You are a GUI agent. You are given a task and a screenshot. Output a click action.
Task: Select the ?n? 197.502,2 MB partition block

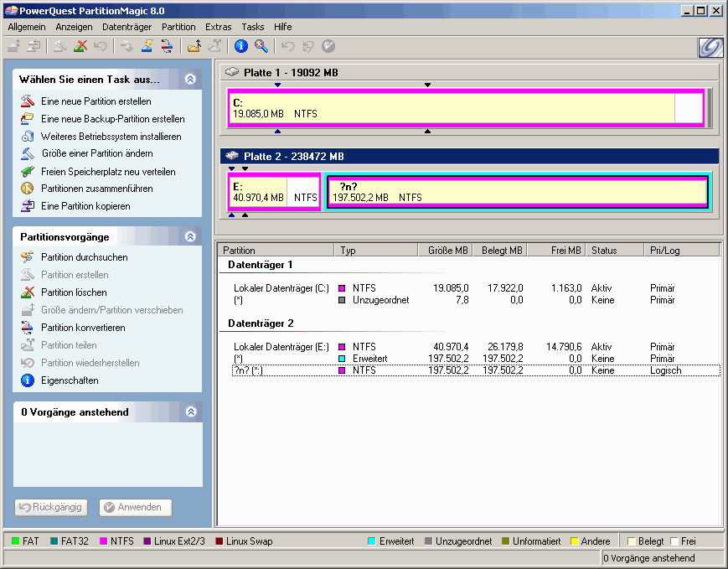coord(518,192)
